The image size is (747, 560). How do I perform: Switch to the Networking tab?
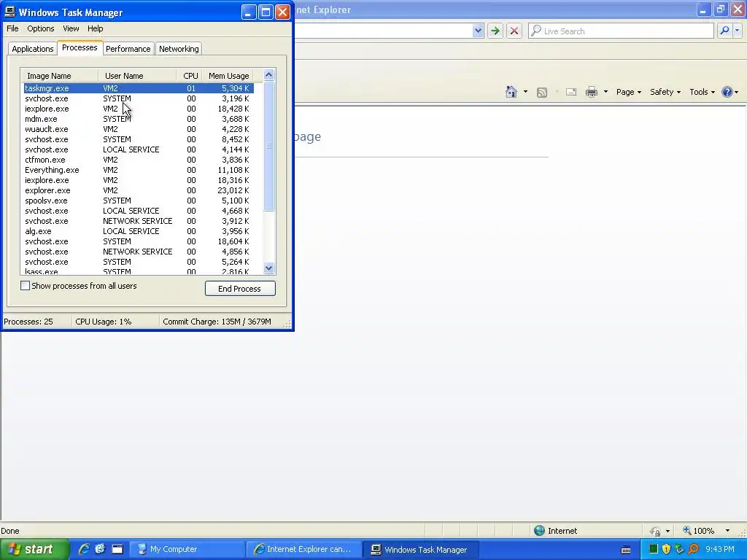(179, 49)
